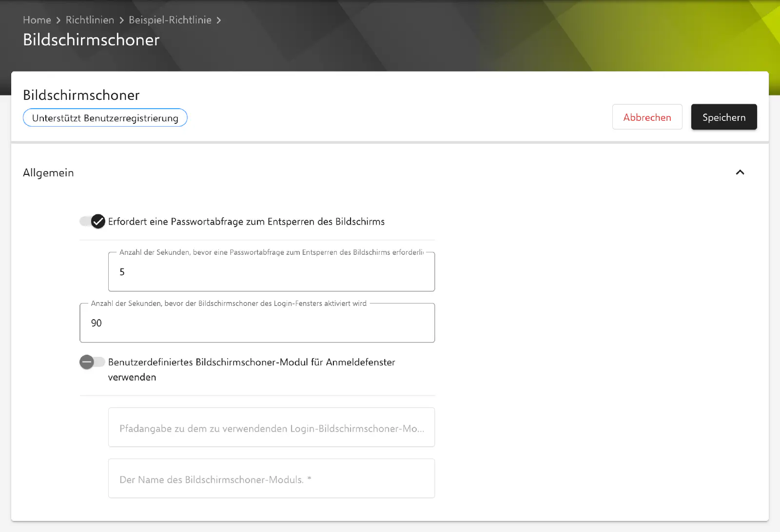
Task: Click the Abbrechen button
Action: (647, 117)
